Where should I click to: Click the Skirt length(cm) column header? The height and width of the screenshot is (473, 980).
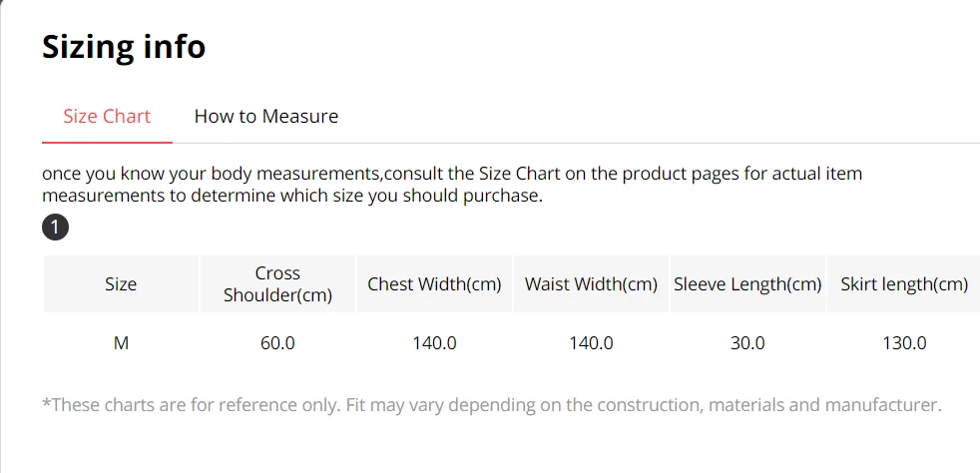[904, 284]
